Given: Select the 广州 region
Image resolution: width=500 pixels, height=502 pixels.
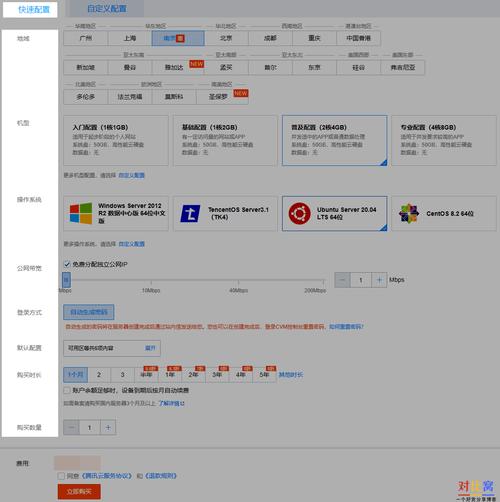Looking at the screenshot, I should click(86, 38).
